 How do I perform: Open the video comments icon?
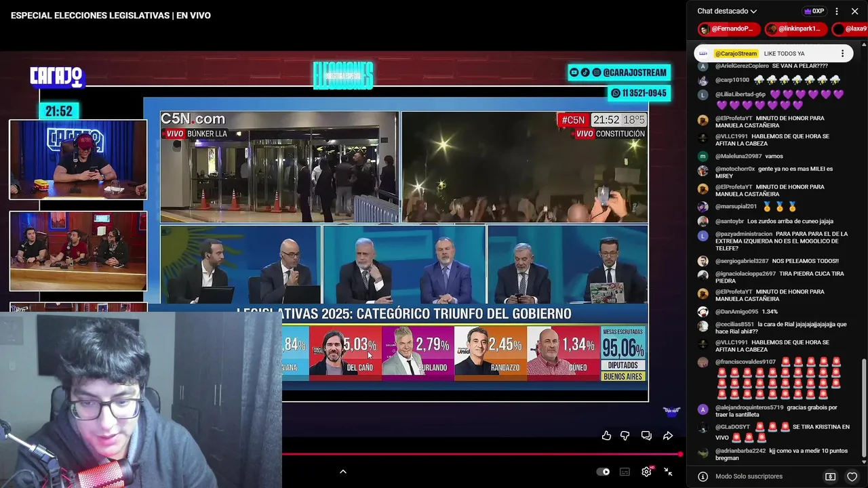click(x=646, y=436)
